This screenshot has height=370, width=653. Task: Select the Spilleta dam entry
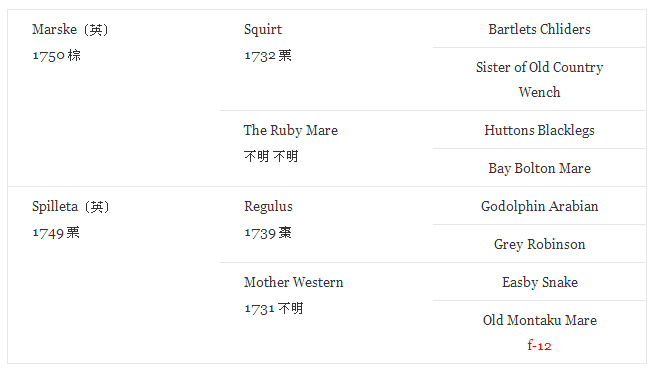click(55, 206)
